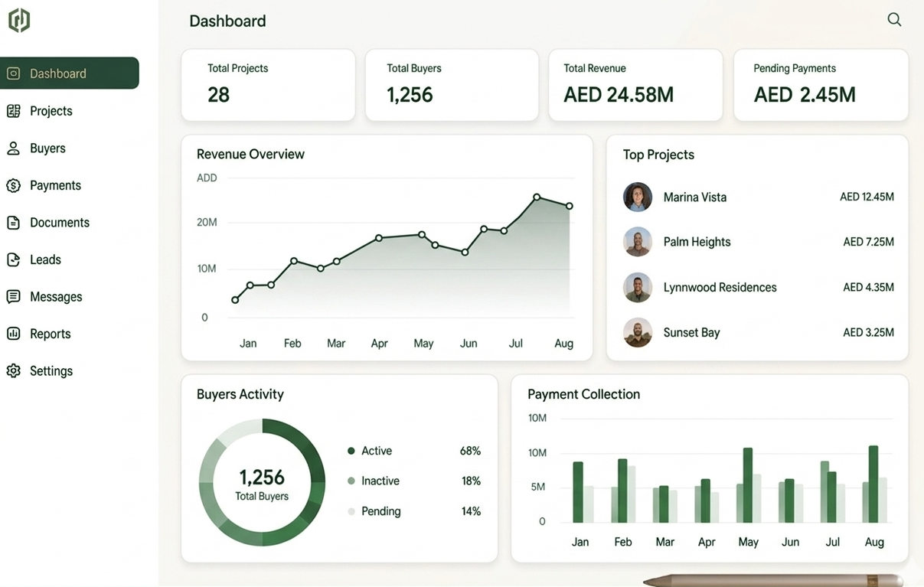Click the AED 2.45M pending figure
This screenshot has width=924, height=587.
(x=805, y=95)
